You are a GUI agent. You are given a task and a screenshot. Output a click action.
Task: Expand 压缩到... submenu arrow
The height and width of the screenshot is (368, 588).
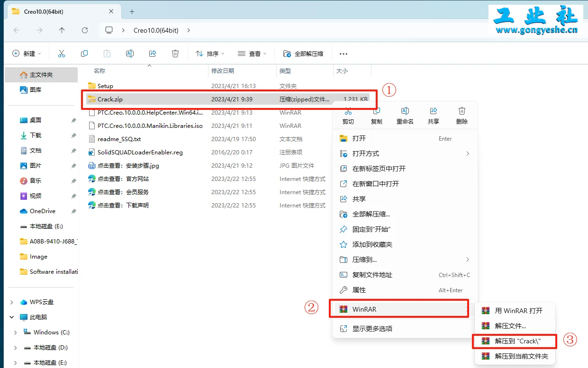[468, 260]
